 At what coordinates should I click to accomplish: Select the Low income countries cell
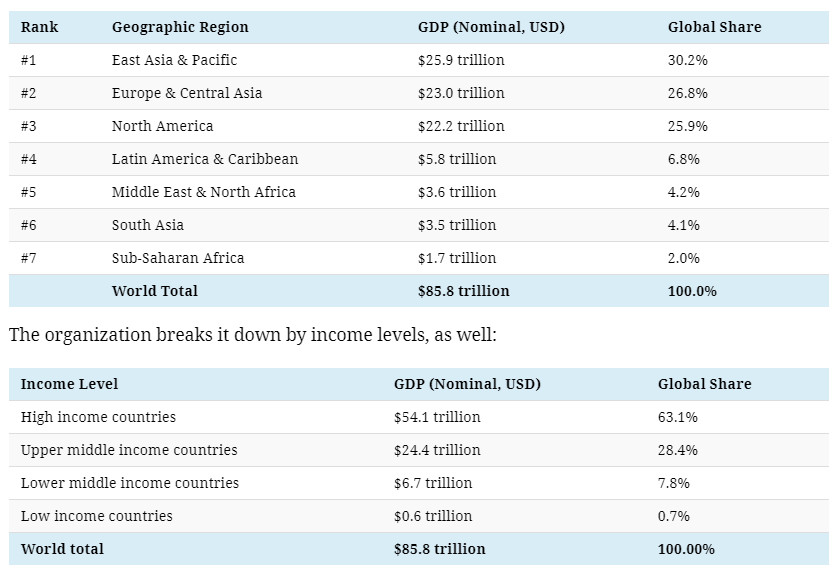pos(97,516)
